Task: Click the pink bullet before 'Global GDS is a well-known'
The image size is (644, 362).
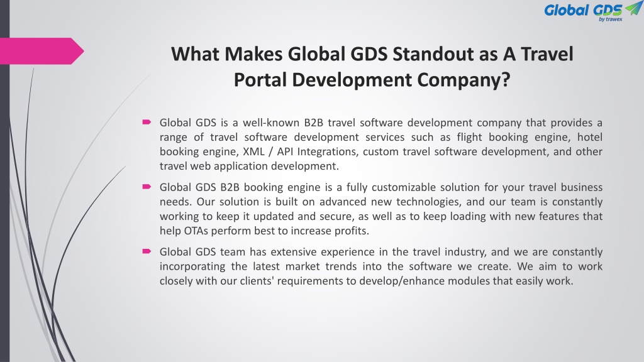Action: [147, 122]
